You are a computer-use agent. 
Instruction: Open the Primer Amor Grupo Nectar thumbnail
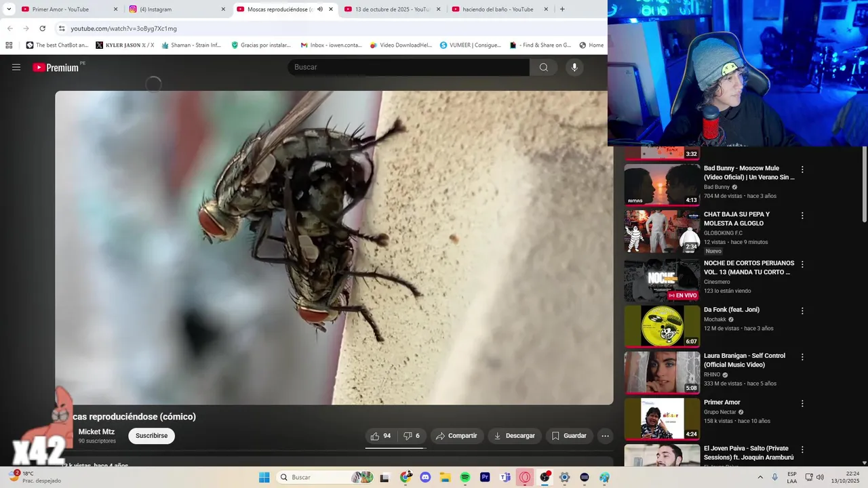pyautogui.click(x=662, y=419)
